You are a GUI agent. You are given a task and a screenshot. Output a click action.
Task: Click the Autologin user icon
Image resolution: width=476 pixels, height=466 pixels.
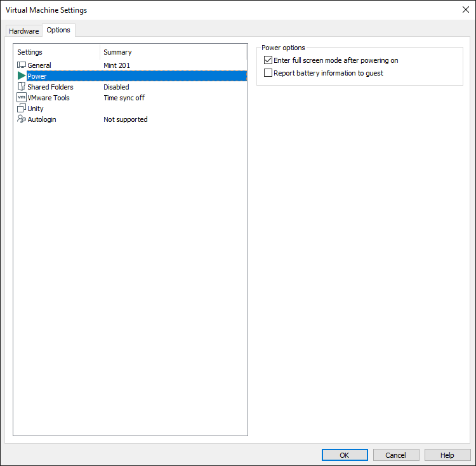(x=22, y=119)
